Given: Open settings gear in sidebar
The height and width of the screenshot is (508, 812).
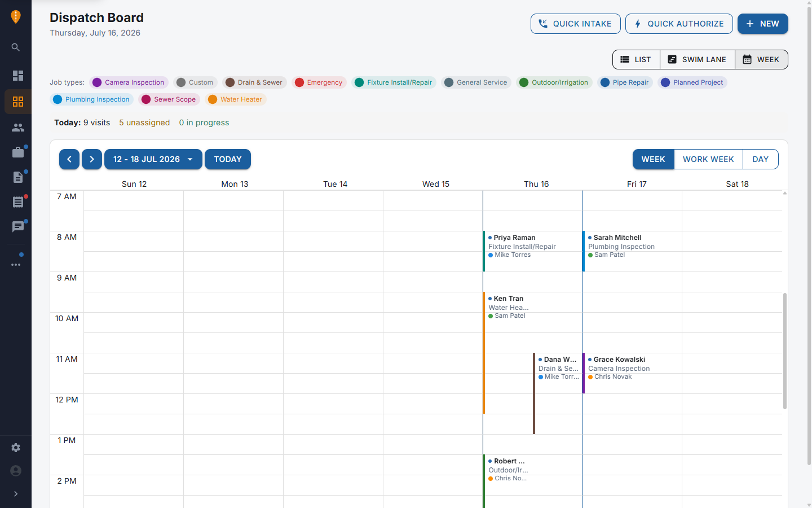Looking at the screenshot, I should coord(16,448).
